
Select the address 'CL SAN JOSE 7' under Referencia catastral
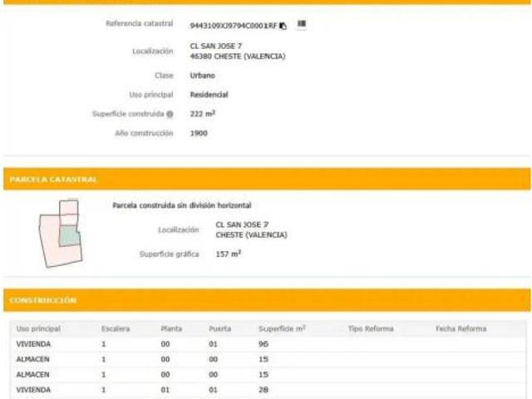tap(216, 46)
